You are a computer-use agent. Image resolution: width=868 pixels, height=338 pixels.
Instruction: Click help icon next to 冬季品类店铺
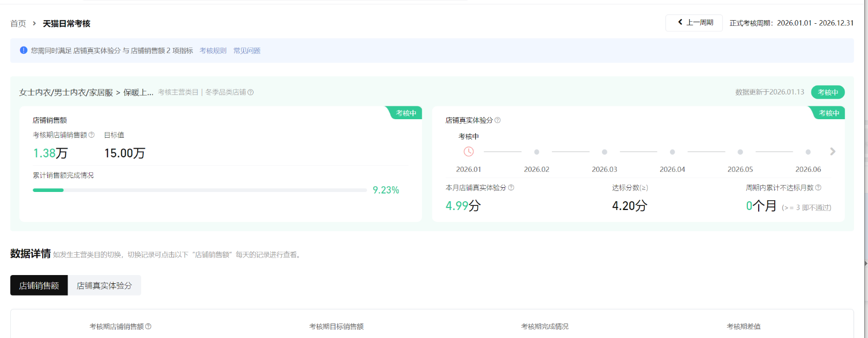(251, 92)
